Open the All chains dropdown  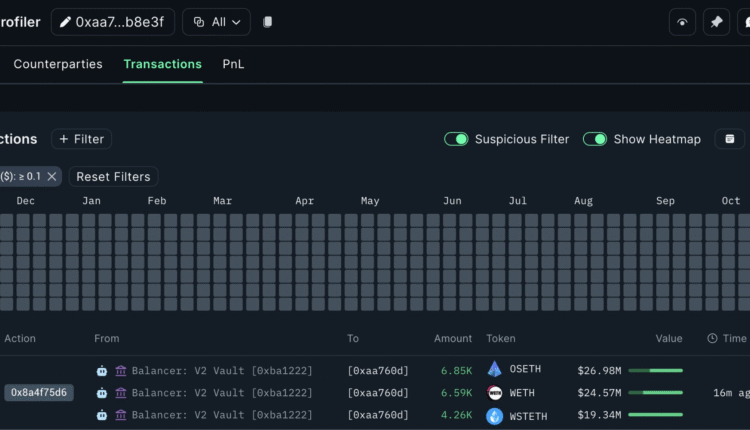click(216, 22)
